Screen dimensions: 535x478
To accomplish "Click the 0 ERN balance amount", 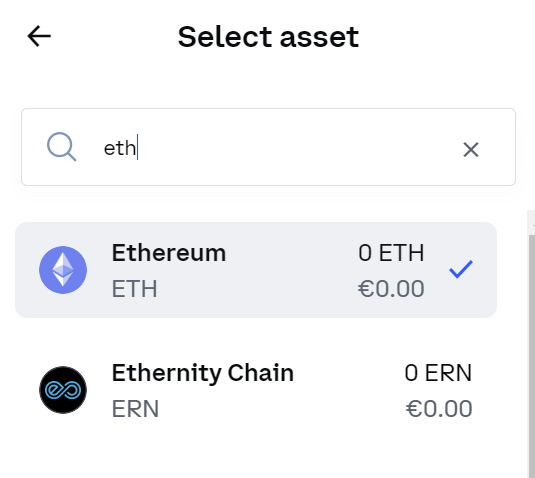I will tap(438, 373).
